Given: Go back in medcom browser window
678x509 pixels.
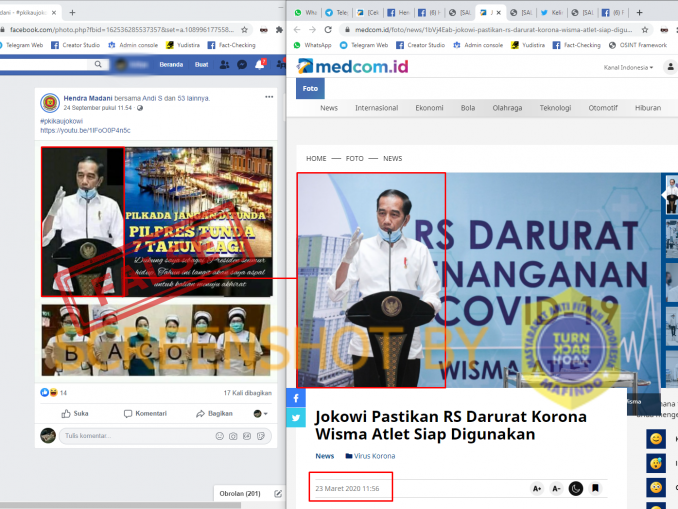Looking at the screenshot, I should (x=297, y=29).
